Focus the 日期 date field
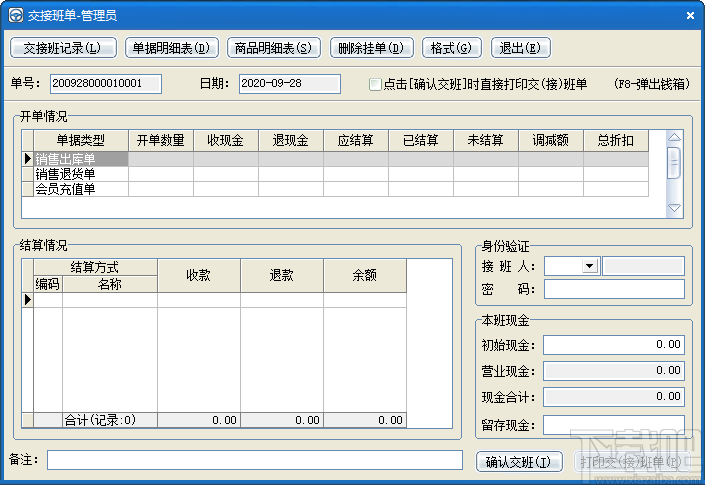 point(290,84)
